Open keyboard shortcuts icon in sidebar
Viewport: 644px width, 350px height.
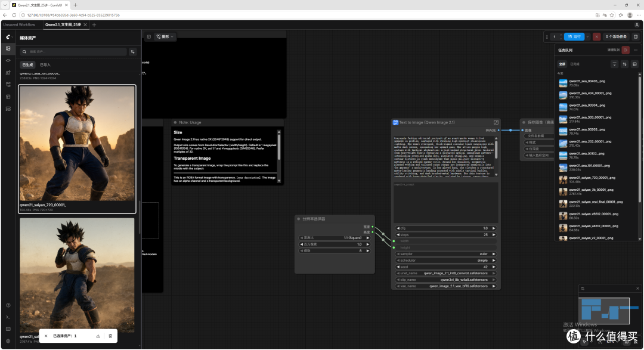point(8,329)
